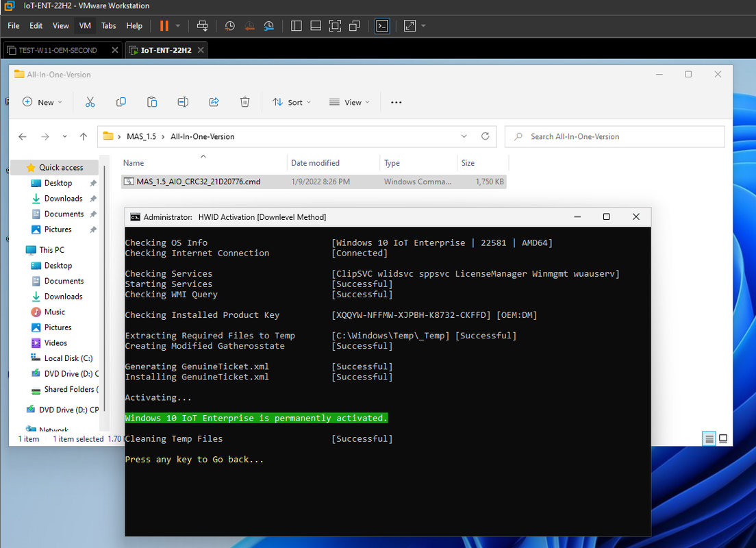
Task: Open stretch guest dropdown arrow
Action: (x=423, y=26)
